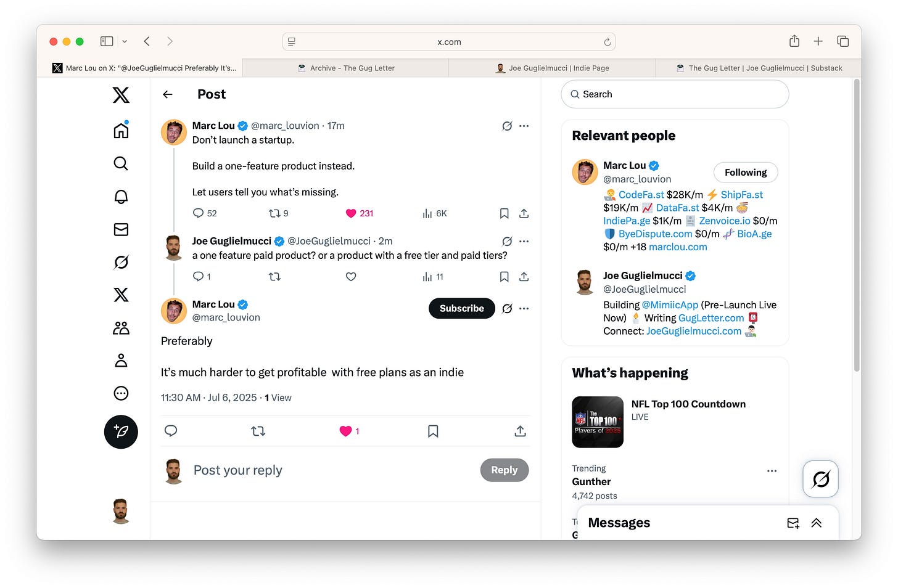This screenshot has height=588, width=898.
Task: Click Grok icon next to Subscribe button
Action: click(507, 308)
